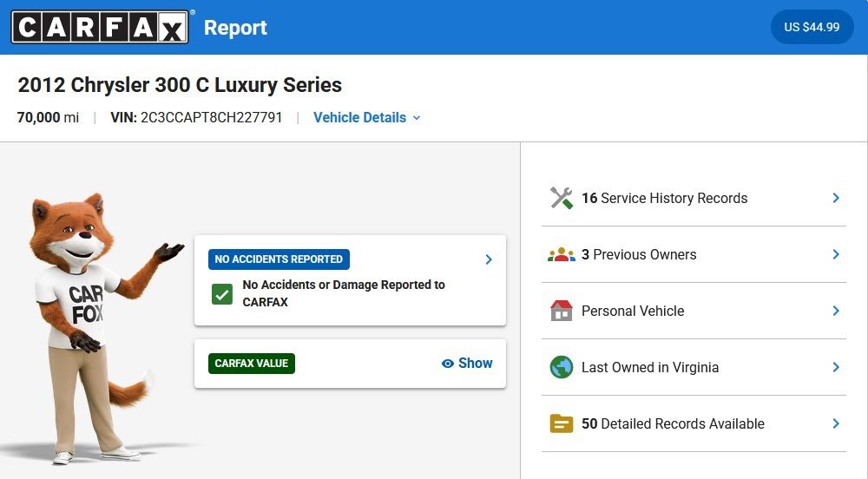The image size is (868, 479).
Task: Expand the Vehicle Details dropdown
Action: pyautogui.click(x=366, y=117)
